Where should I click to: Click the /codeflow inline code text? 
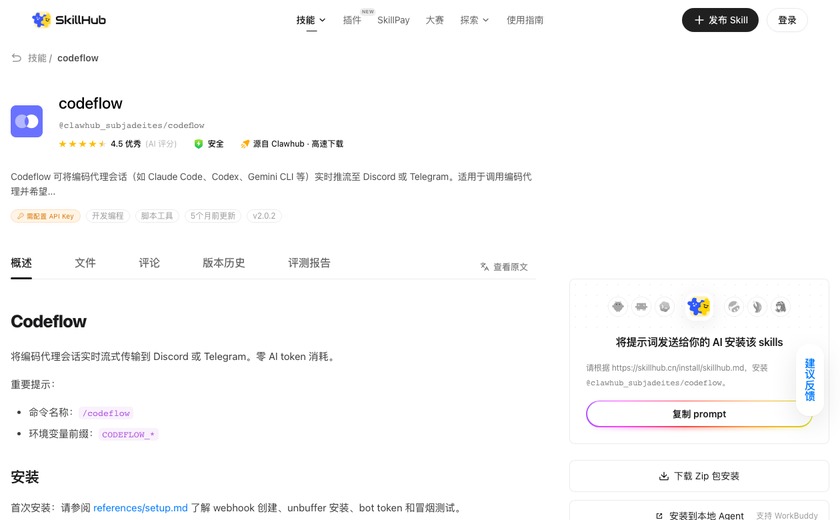[x=106, y=413]
